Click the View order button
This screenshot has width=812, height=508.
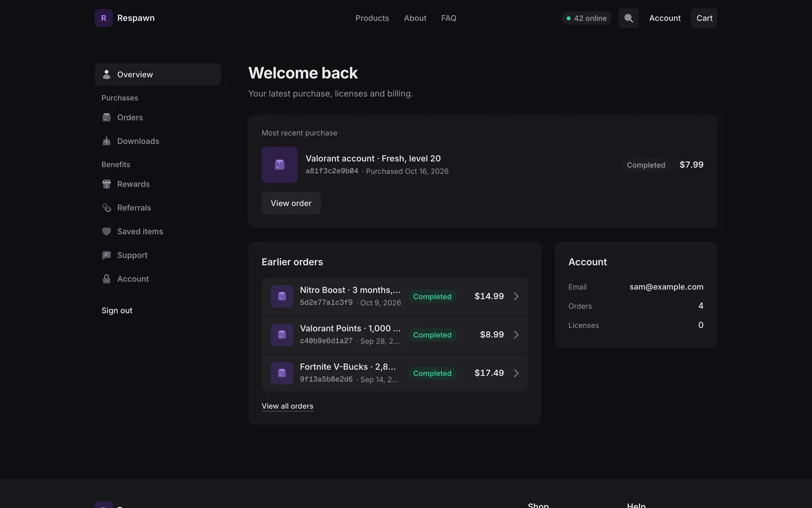[291, 203]
